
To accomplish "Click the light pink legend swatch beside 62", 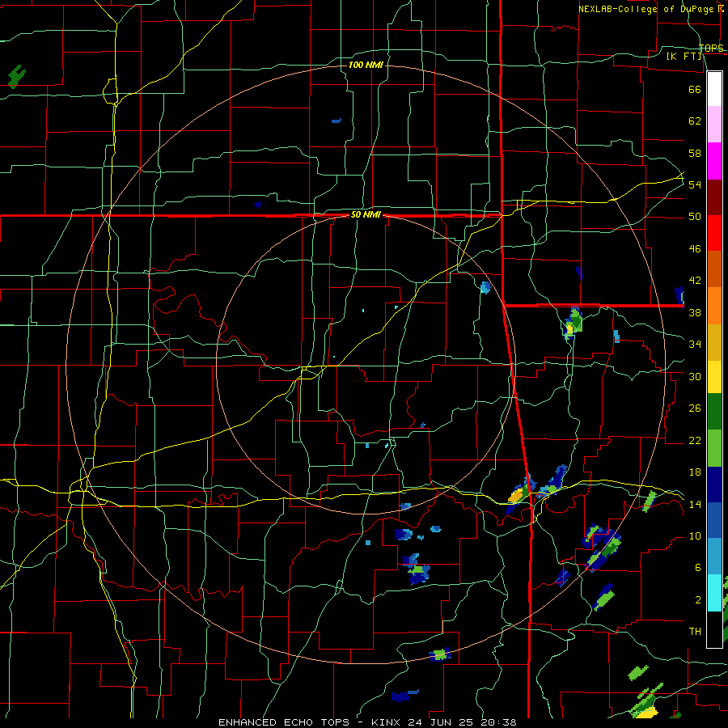I will 714,124.
